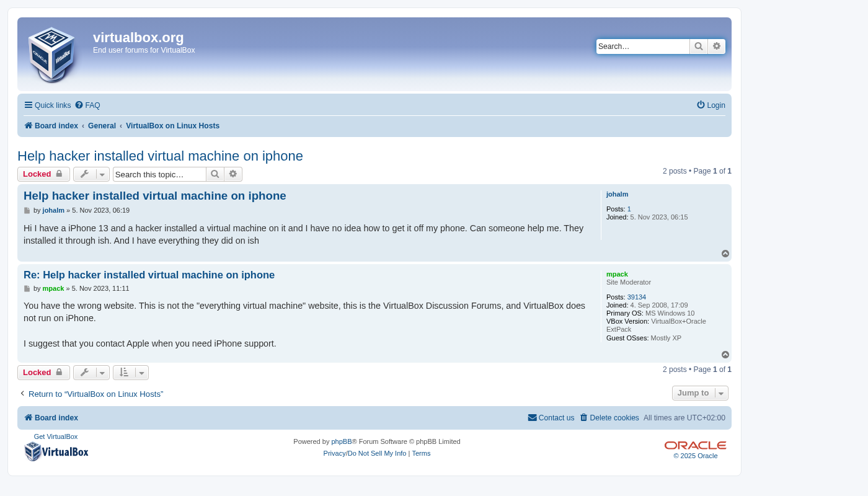Click top arrow icon in mpack's reply
Viewport: 868px width, 496px height.
(x=725, y=355)
